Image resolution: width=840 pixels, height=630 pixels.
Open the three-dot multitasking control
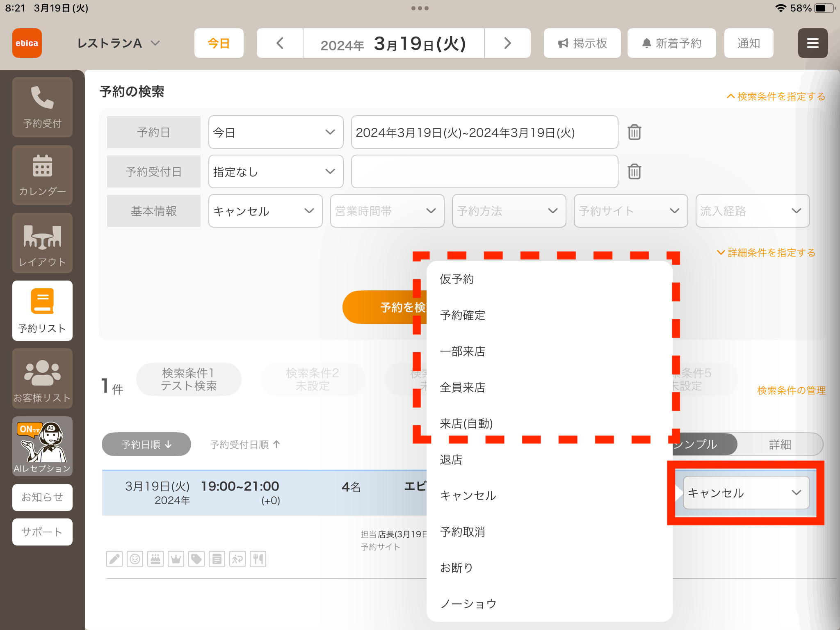tap(420, 8)
